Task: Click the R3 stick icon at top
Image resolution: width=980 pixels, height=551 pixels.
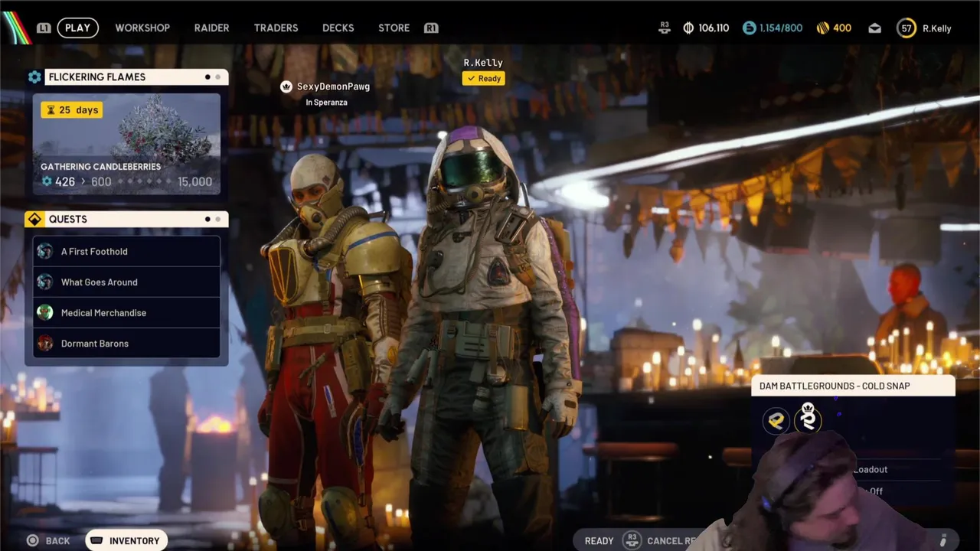Action: coord(664,28)
